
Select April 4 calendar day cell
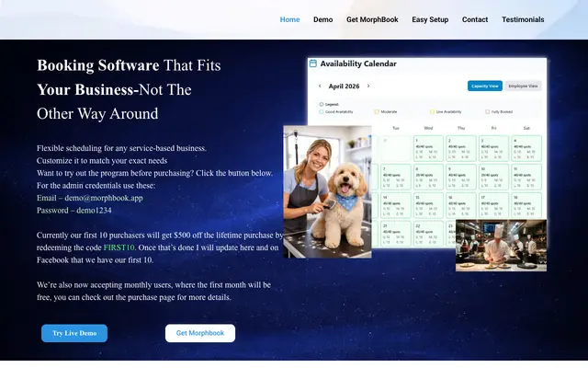(526, 148)
